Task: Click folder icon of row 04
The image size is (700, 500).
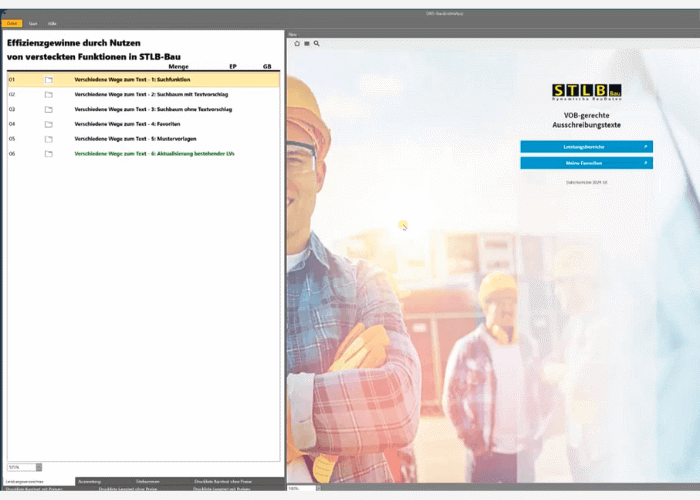Action: pyautogui.click(x=48, y=124)
